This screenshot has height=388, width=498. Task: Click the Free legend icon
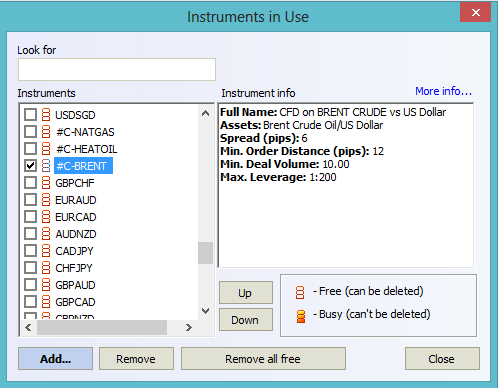(x=300, y=292)
